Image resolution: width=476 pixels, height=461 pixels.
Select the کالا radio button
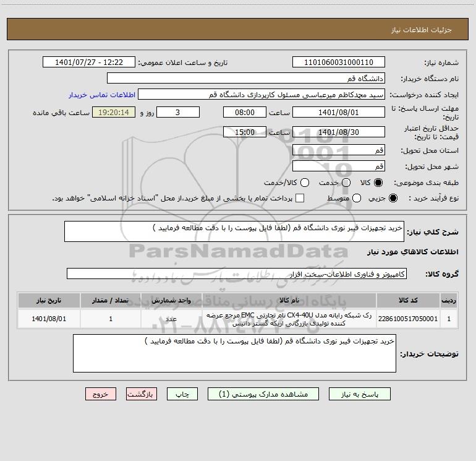click(378, 183)
